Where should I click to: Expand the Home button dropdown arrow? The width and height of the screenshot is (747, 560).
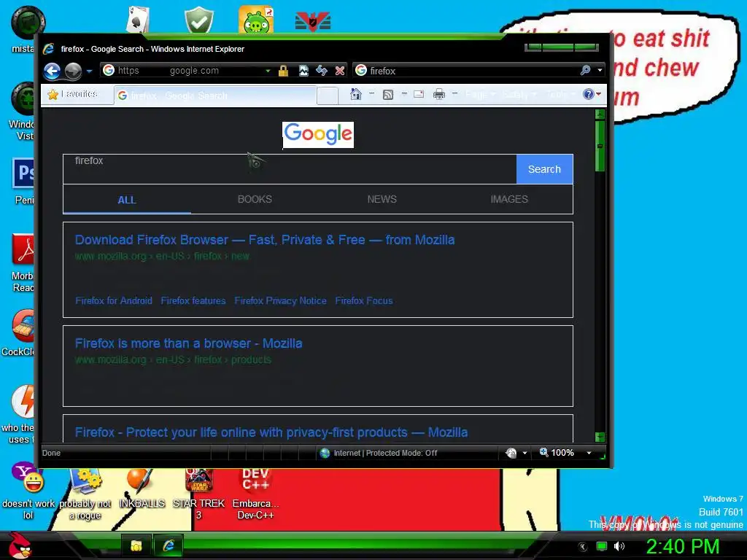[371, 94]
